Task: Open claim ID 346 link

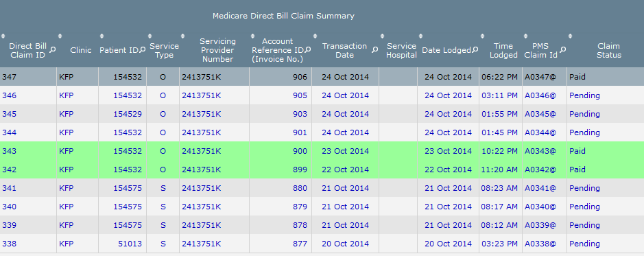Action: pos(9,96)
